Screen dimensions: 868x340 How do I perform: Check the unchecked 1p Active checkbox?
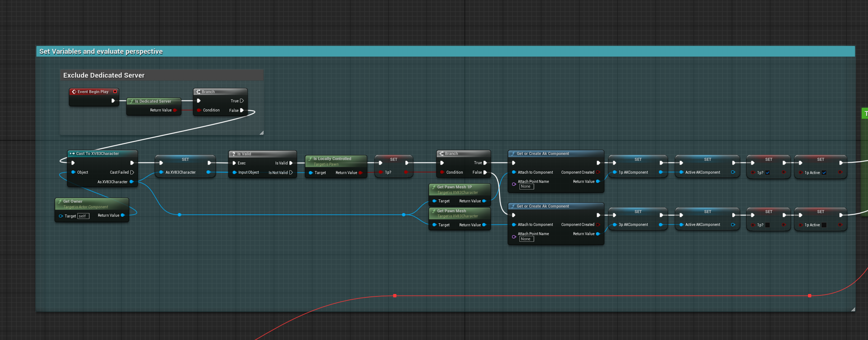click(824, 225)
